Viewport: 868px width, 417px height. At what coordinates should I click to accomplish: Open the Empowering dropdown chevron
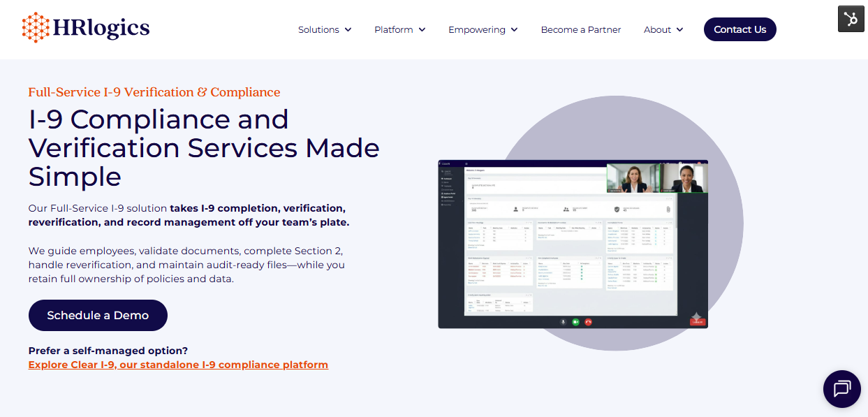(x=514, y=29)
